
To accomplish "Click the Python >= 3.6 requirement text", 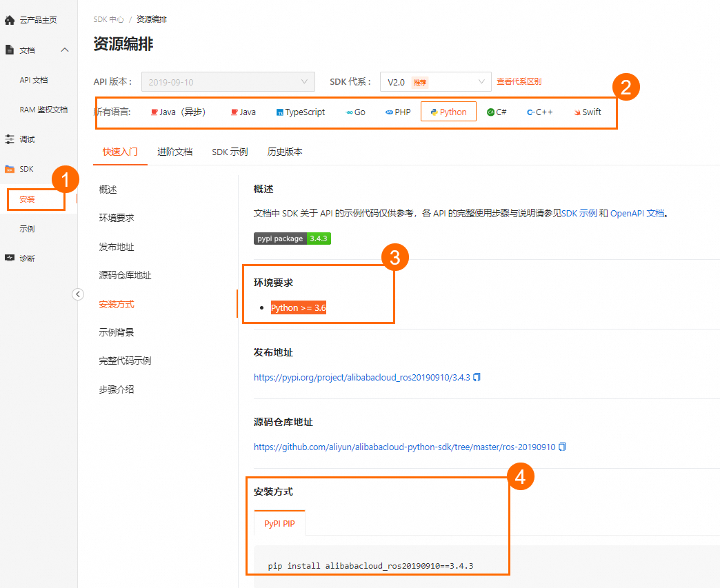I will (x=299, y=307).
